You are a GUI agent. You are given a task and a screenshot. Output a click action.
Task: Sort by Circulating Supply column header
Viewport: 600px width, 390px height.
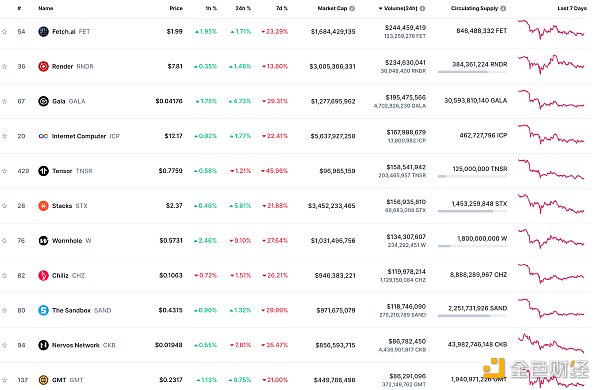point(474,8)
